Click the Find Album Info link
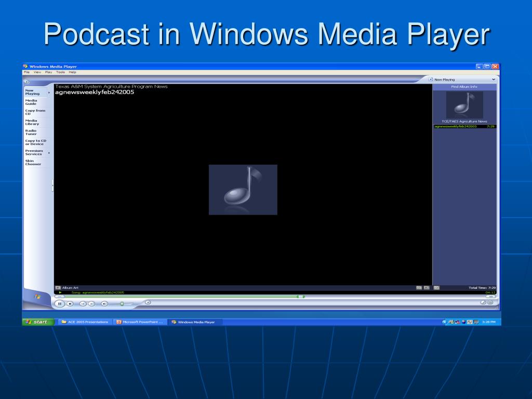This screenshot has height=399, width=532. coord(464,87)
